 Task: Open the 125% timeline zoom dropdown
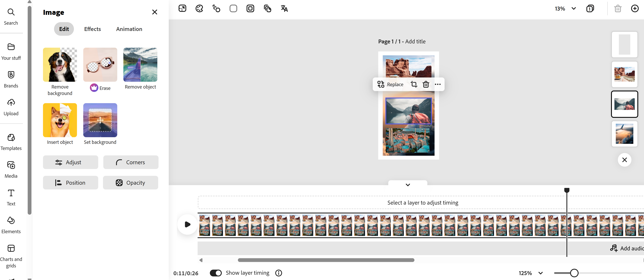(540, 273)
